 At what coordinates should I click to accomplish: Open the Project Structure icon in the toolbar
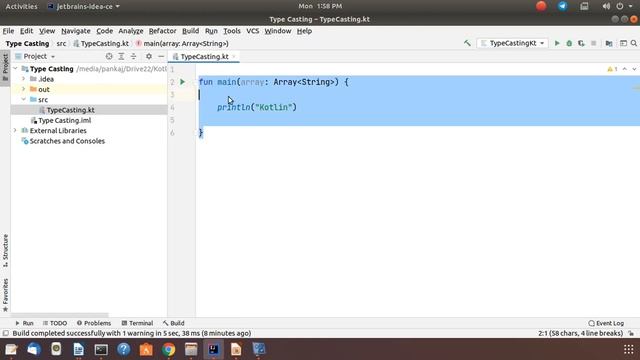coord(609,43)
